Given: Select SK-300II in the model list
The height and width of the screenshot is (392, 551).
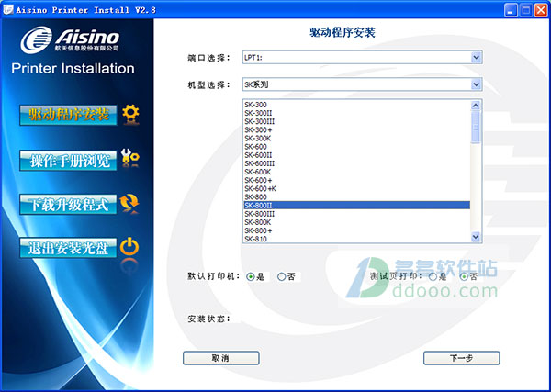Looking at the screenshot, I should [x=356, y=113].
